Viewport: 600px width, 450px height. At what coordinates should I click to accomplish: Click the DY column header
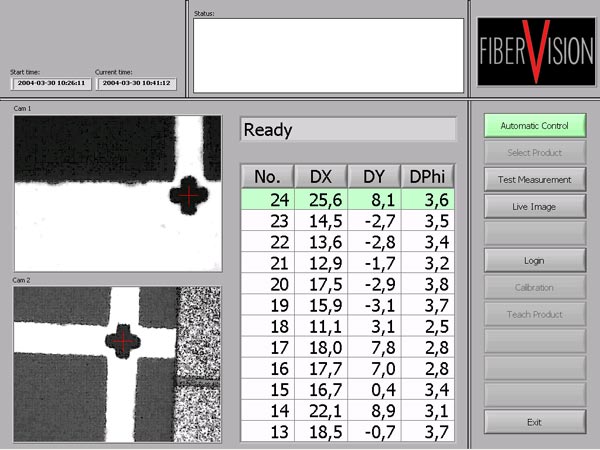[374, 177]
